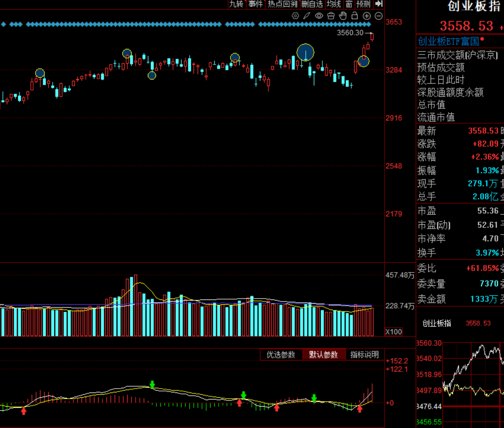The width and height of the screenshot is (504, 428).
Task: Switch to 优选参数 tab
Action: pyautogui.click(x=281, y=355)
